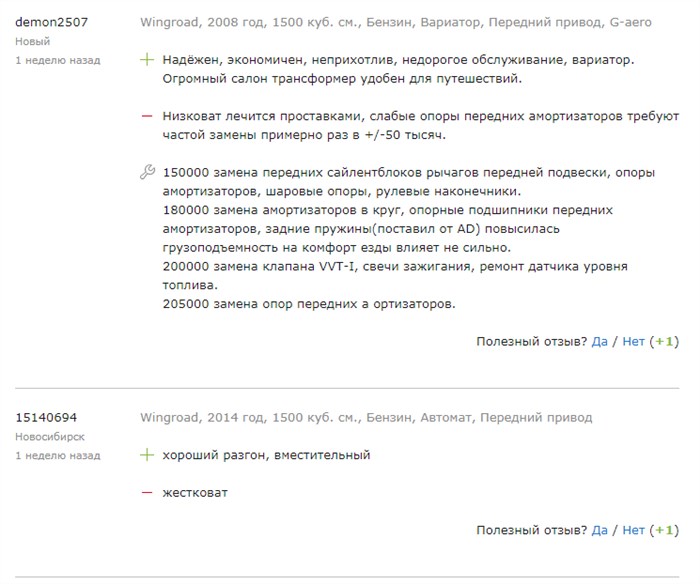Vote Да on the 15140694 review
Screen dimensions: 700x584
click(x=600, y=530)
